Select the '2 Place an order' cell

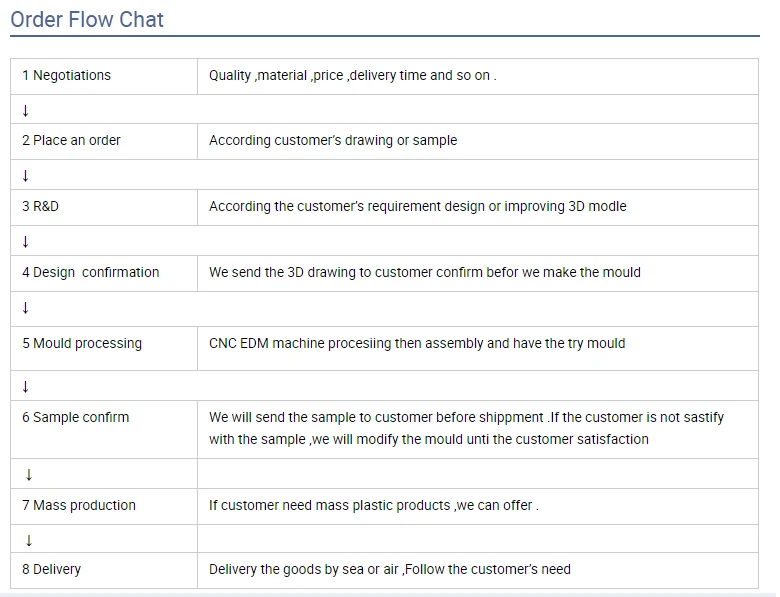[71, 141]
